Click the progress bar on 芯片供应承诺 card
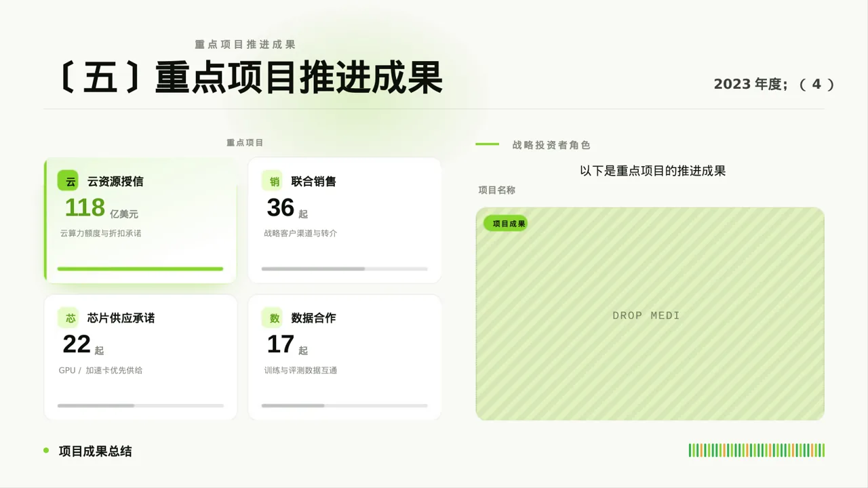 coord(140,405)
